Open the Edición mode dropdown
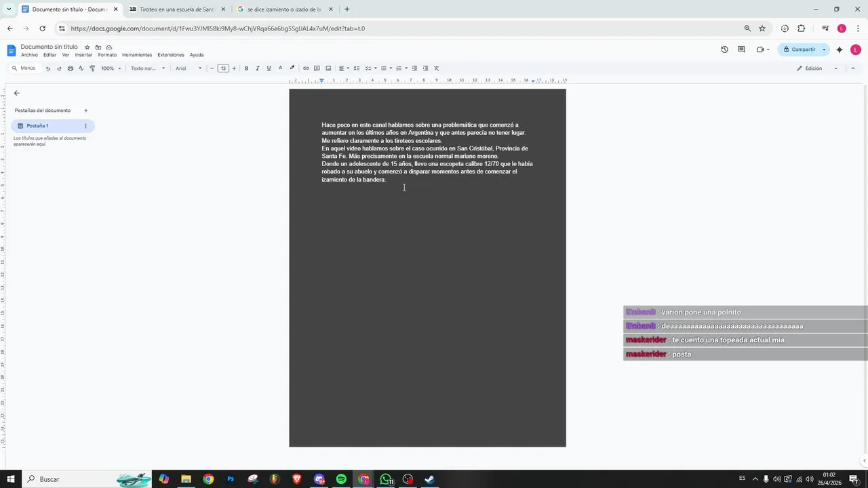This screenshot has width=868, height=488. tap(817, 68)
